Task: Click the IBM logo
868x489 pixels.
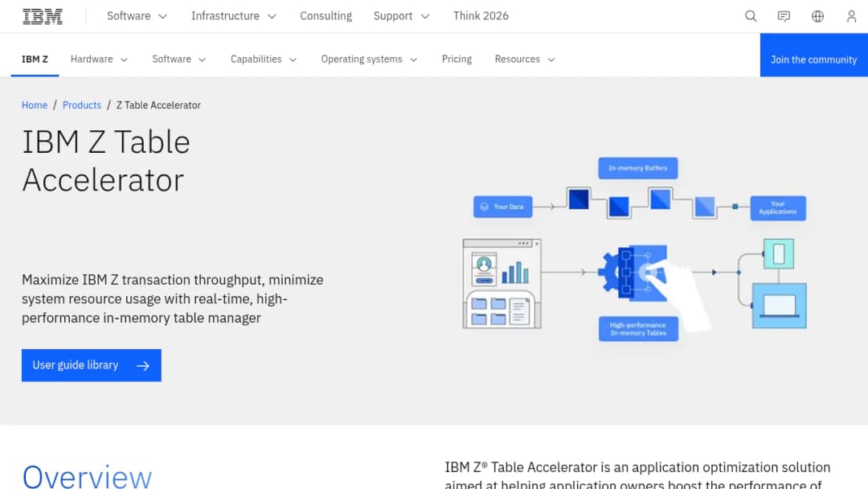Action: [42, 16]
